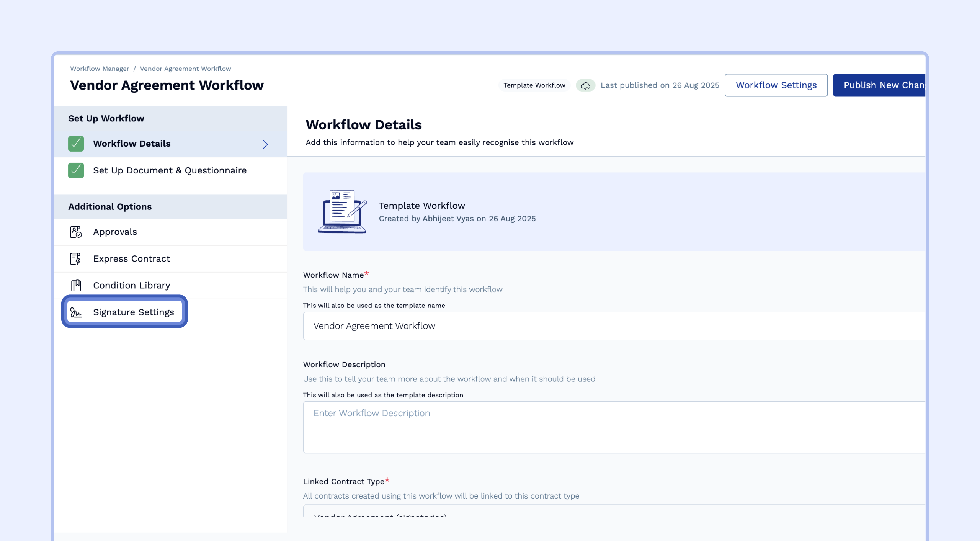Open Express Contract option
The image size is (980, 541).
point(131,259)
